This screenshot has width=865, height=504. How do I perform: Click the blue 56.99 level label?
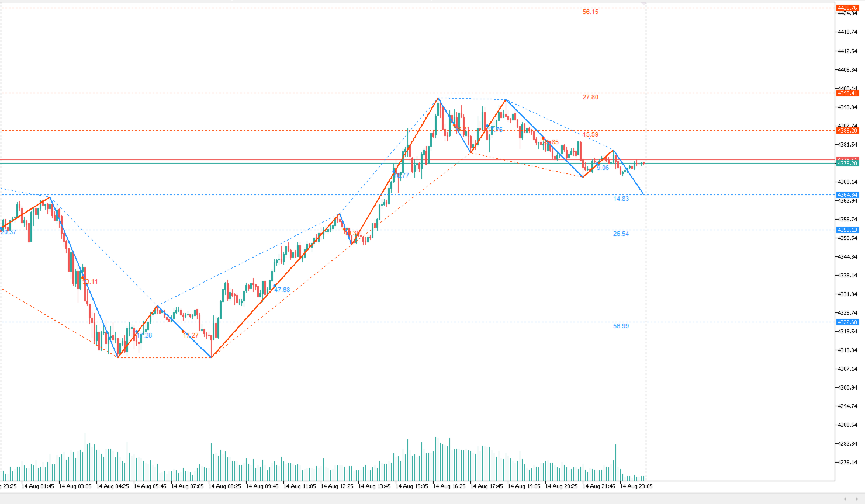(x=621, y=326)
